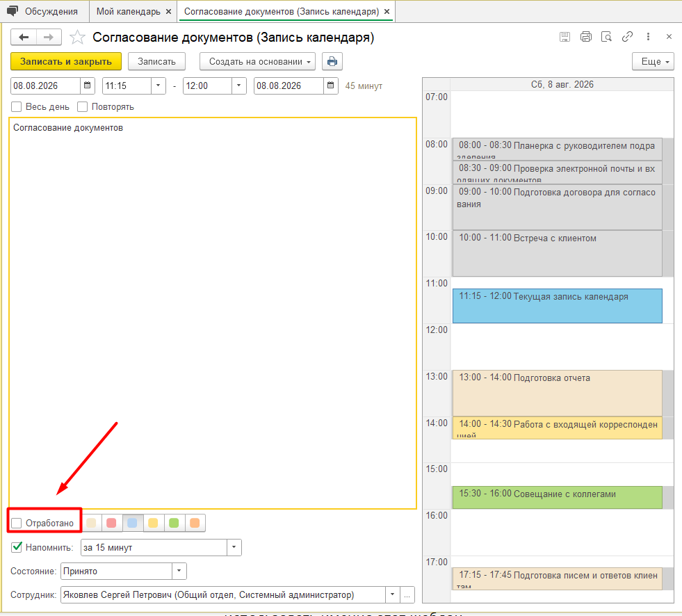Screen dimensions: 682x616
Task: Open the 14:00 Работа с входящей корреспонденцией event
Action: tap(557, 428)
